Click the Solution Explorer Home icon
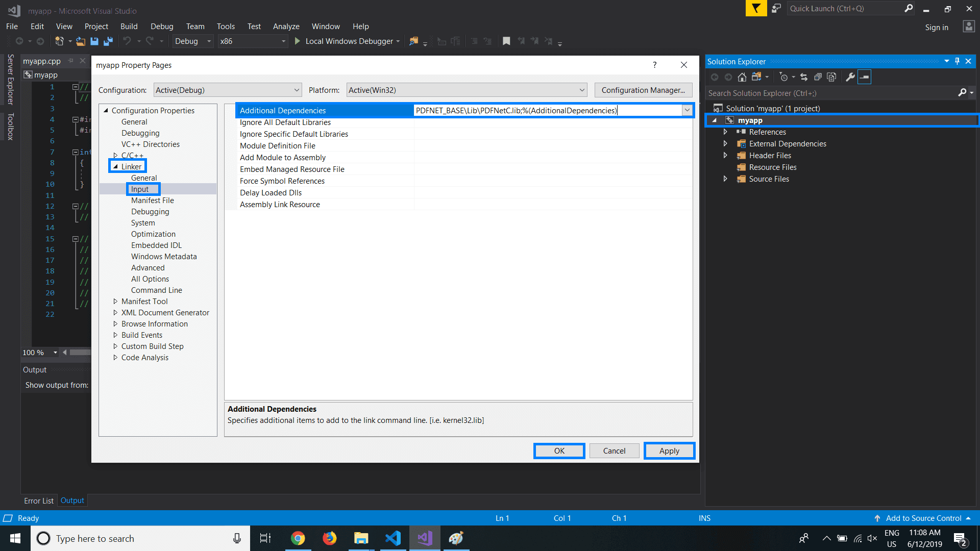This screenshot has width=980, height=551. pyautogui.click(x=742, y=77)
